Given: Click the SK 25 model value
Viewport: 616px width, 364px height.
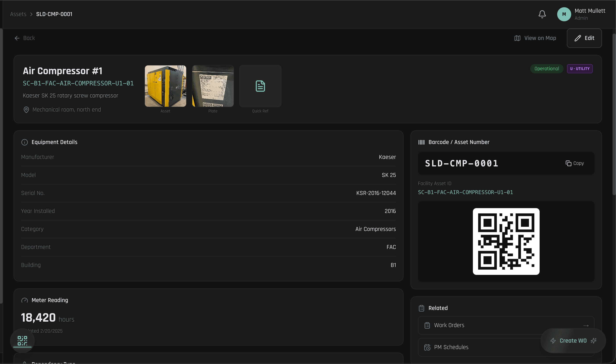Looking at the screenshot, I should tap(389, 175).
